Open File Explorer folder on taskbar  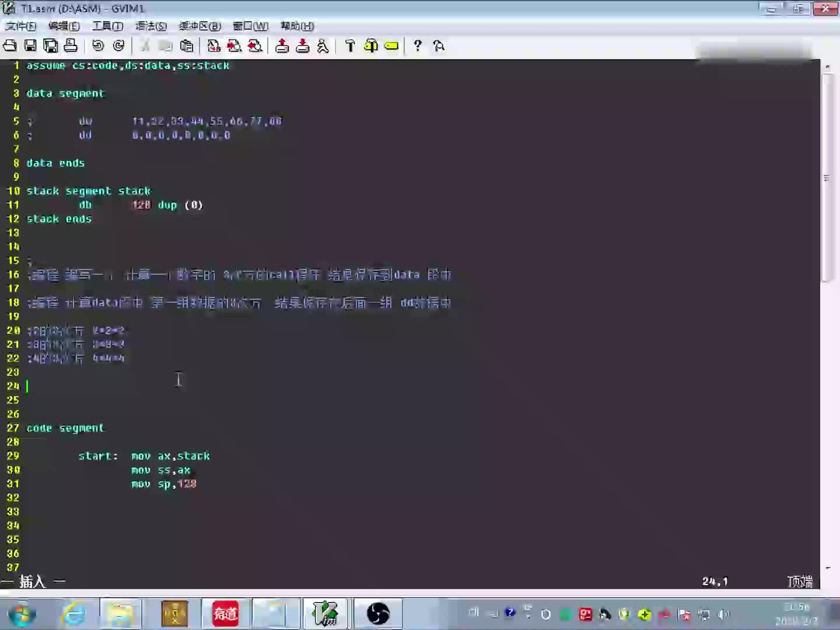click(x=120, y=614)
